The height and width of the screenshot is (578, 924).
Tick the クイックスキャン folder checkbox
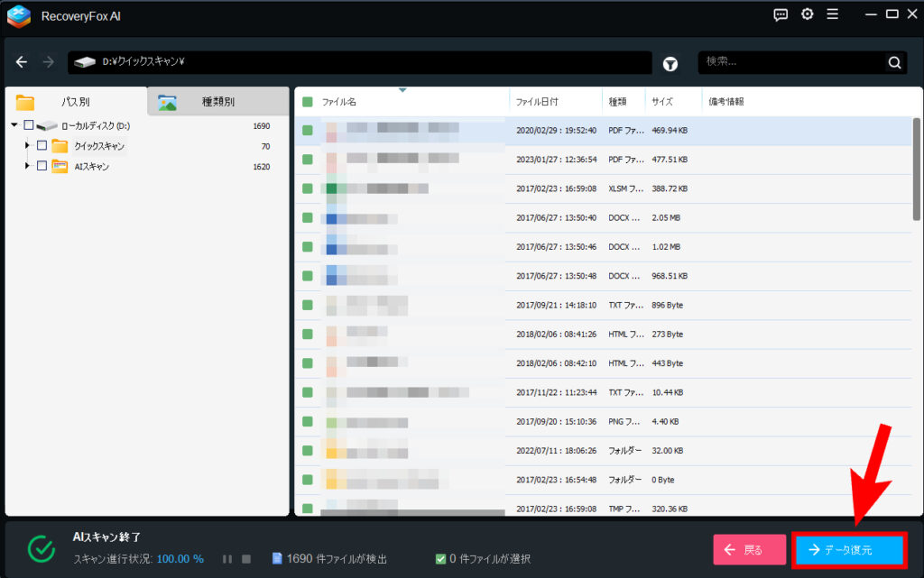click(42, 145)
